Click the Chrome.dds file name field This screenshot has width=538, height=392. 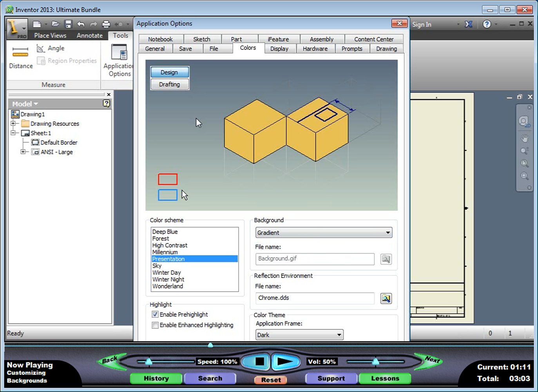click(315, 298)
